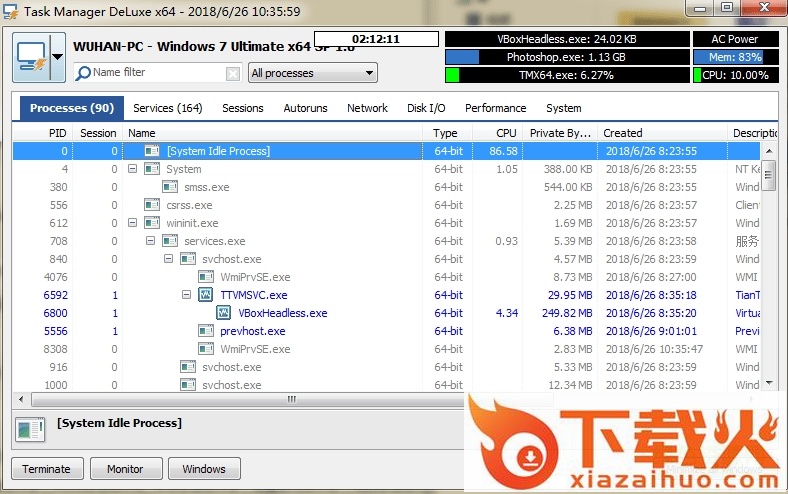The width and height of the screenshot is (788, 494).
Task: Click the horizontal scrollbar left arrow
Action: point(21,400)
